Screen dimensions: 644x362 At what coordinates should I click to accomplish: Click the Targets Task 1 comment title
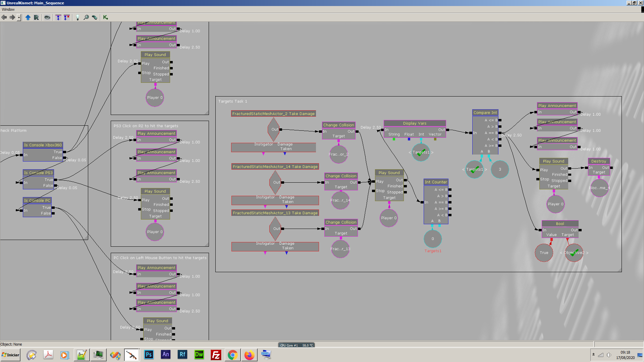point(232,101)
